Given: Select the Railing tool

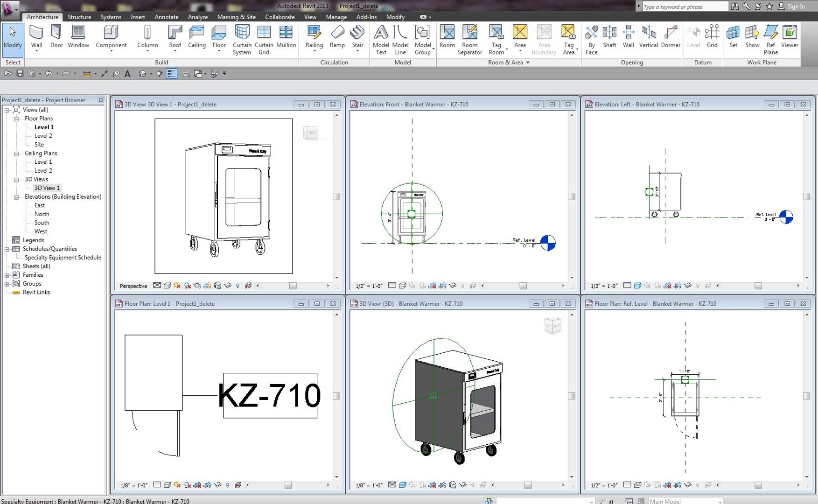Looking at the screenshot, I should [x=314, y=37].
